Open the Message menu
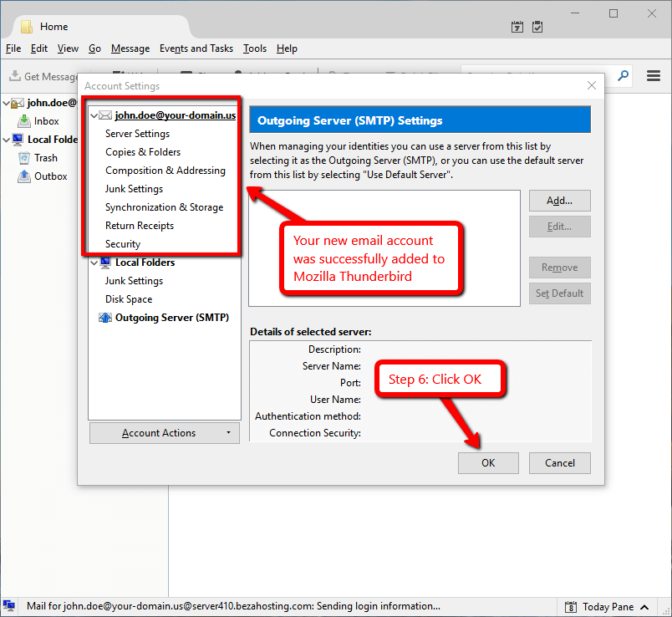Viewport: 672px width, 617px height. (130, 48)
